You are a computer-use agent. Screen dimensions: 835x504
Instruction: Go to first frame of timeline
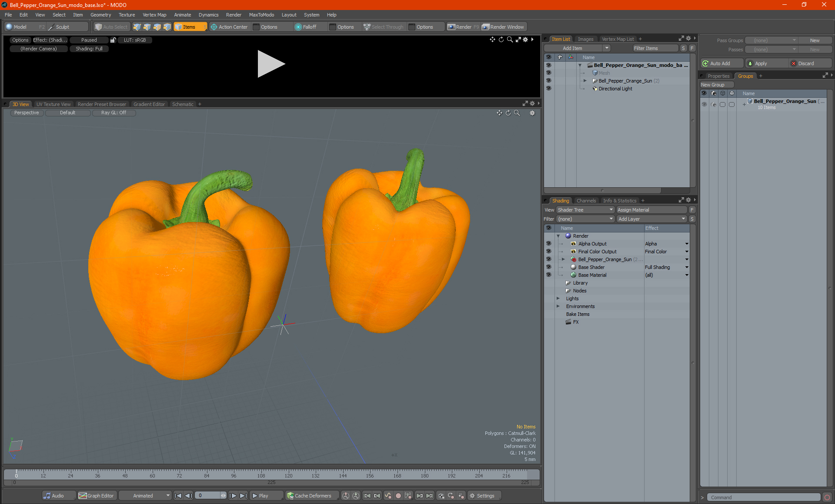178,496
